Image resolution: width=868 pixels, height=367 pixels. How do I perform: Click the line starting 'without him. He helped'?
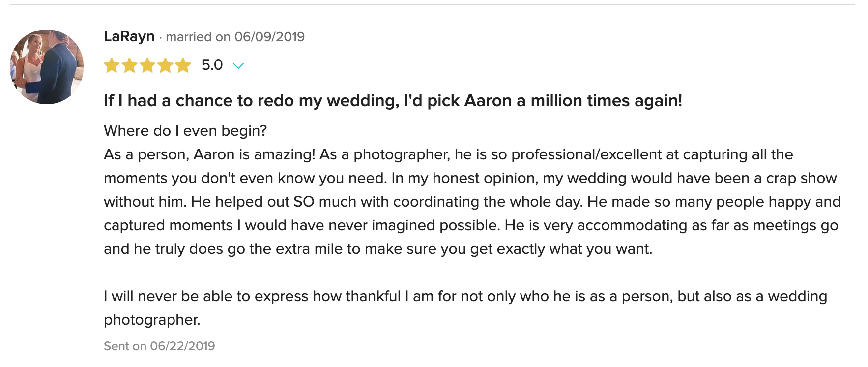[472, 202]
